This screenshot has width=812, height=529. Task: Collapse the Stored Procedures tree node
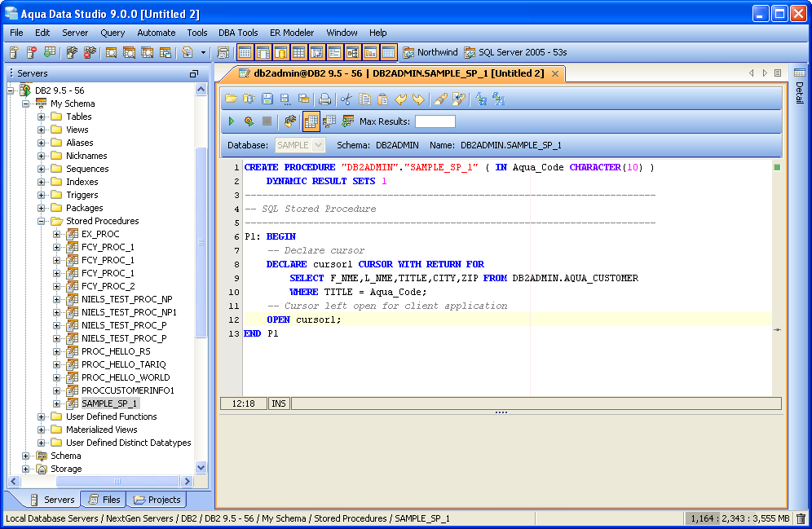point(42,221)
